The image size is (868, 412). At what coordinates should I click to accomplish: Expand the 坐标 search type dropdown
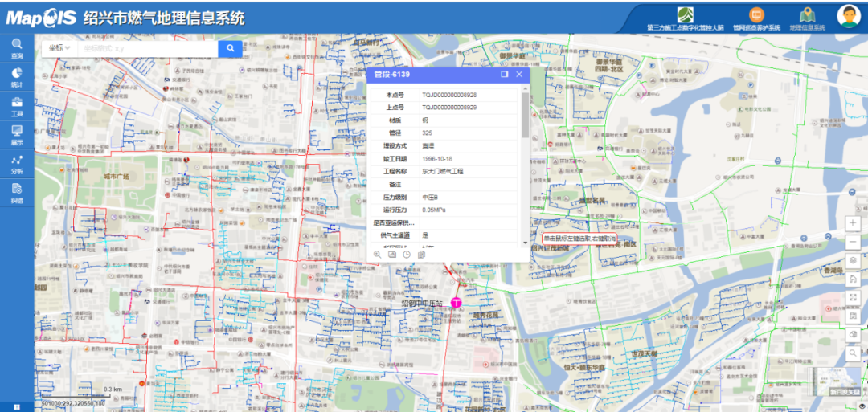pos(59,48)
